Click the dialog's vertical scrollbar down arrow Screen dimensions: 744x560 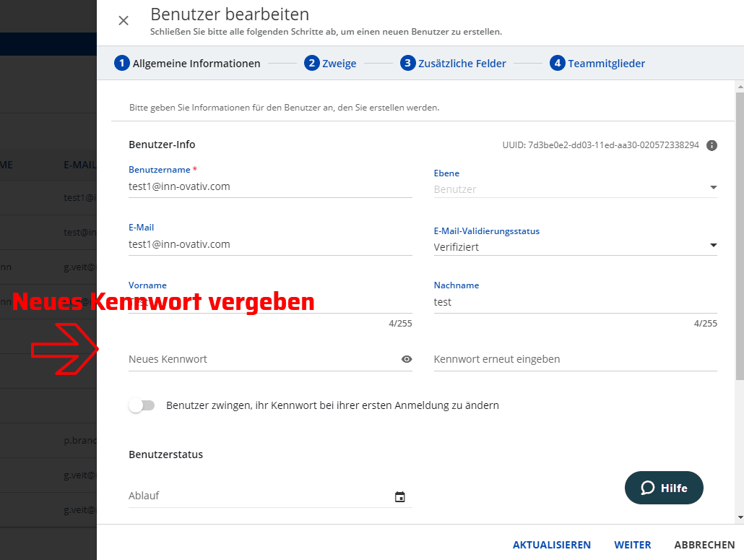point(739,518)
